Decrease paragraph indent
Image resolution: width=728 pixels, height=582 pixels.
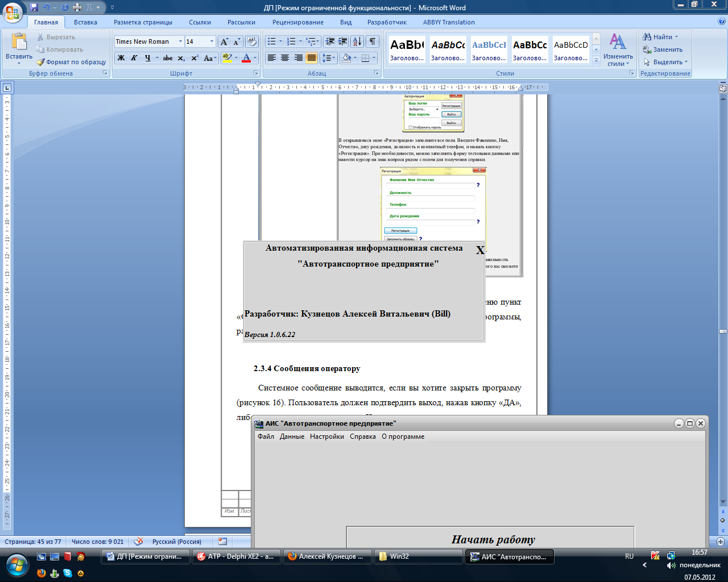point(330,41)
